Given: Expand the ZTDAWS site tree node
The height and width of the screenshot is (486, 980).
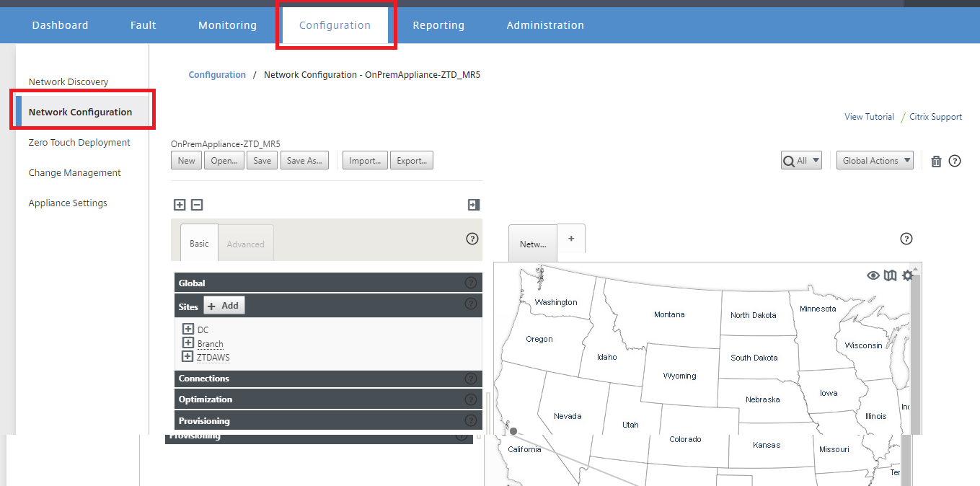Looking at the screenshot, I should click(187, 357).
